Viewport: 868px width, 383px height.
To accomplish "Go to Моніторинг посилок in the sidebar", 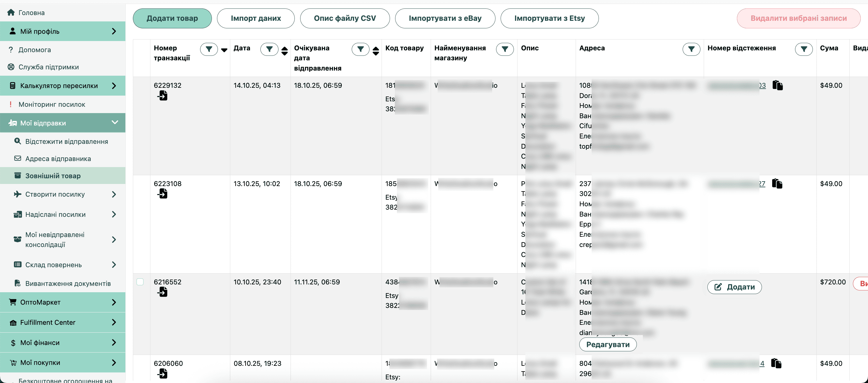I will point(52,105).
